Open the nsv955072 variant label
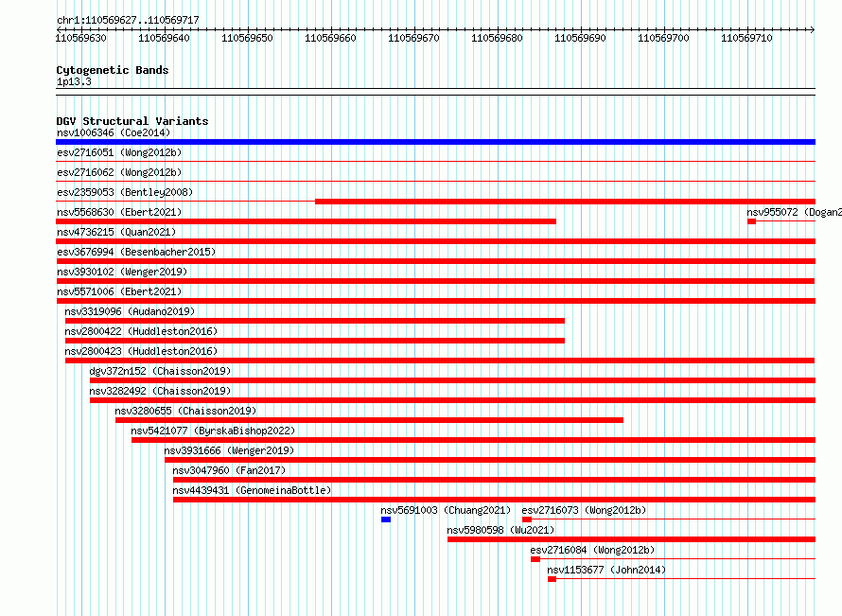Viewport: 842px width, 616px height. (794, 212)
